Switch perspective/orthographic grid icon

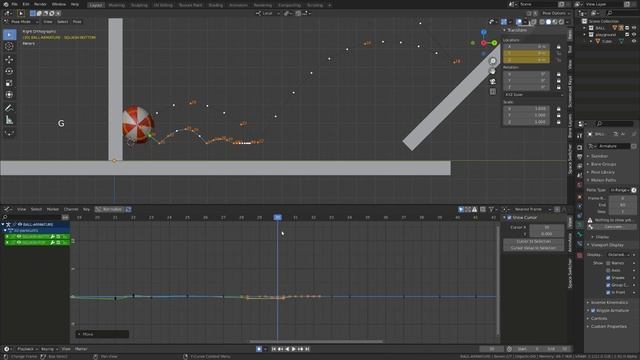(493, 92)
